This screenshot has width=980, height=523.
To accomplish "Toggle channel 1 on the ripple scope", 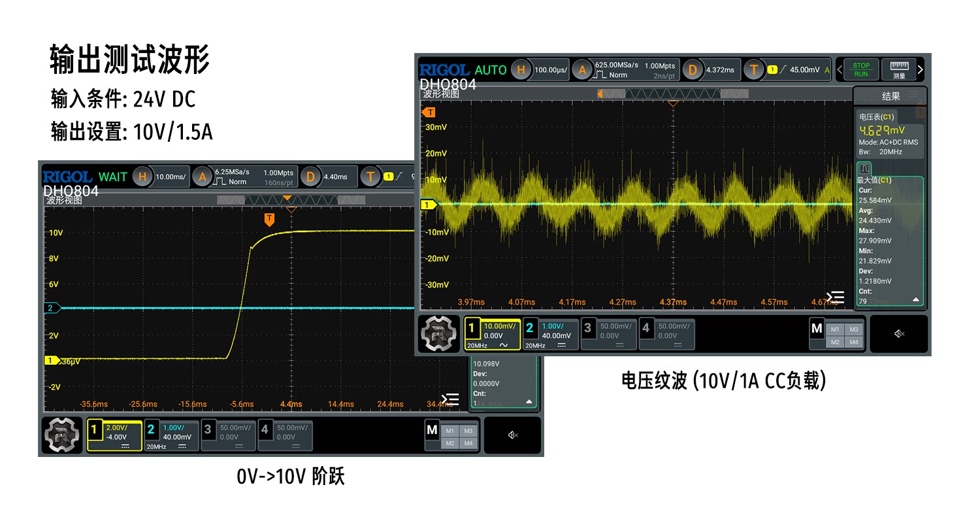I will click(x=492, y=334).
